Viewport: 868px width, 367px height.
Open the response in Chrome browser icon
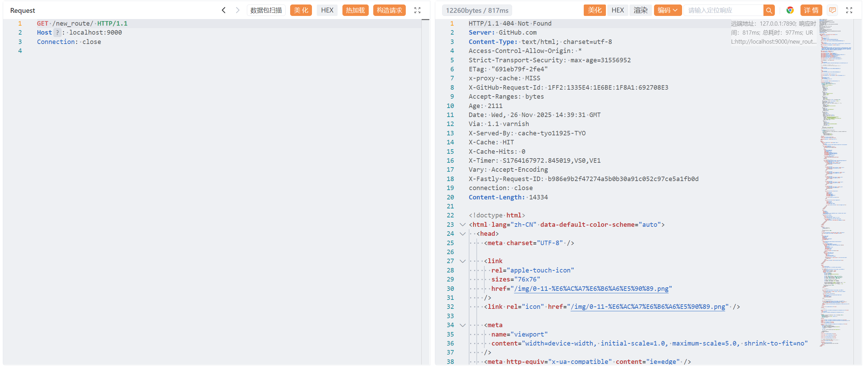[x=790, y=10]
